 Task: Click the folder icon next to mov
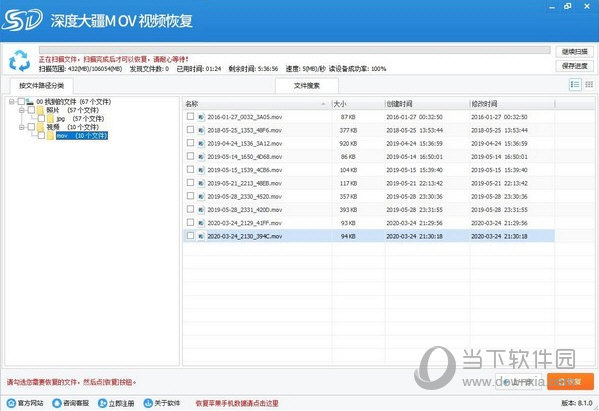tap(50, 136)
